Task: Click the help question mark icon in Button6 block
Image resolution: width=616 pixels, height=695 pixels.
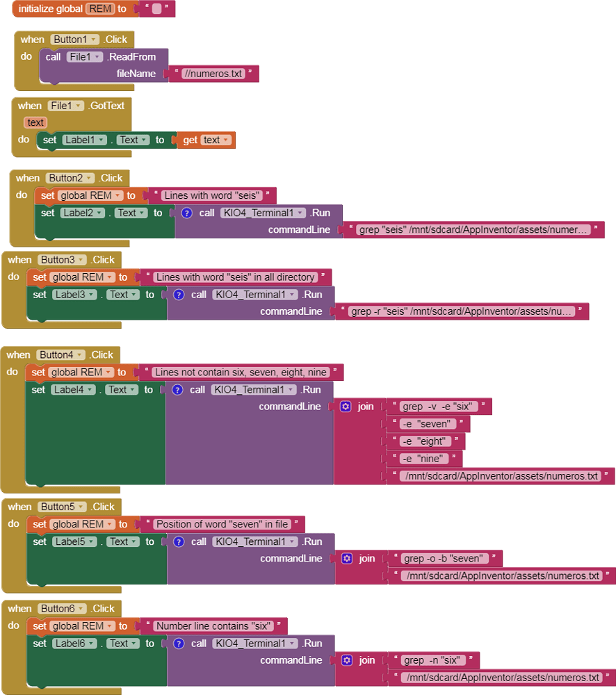Action: pyautogui.click(x=179, y=644)
